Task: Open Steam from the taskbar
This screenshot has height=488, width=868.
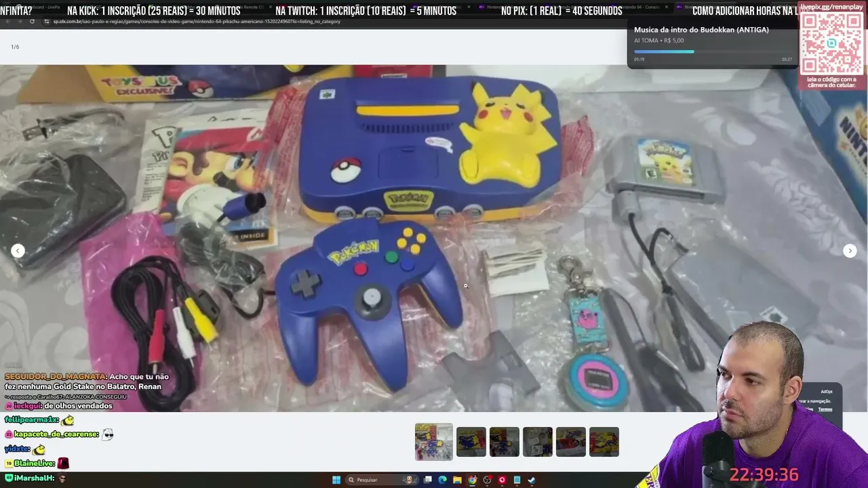Action: click(532, 480)
